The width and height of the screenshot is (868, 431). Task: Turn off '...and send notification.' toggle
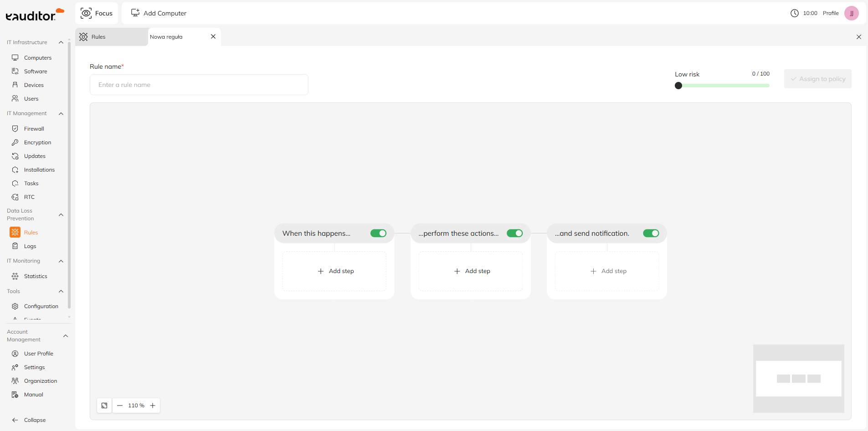pyautogui.click(x=651, y=233)
